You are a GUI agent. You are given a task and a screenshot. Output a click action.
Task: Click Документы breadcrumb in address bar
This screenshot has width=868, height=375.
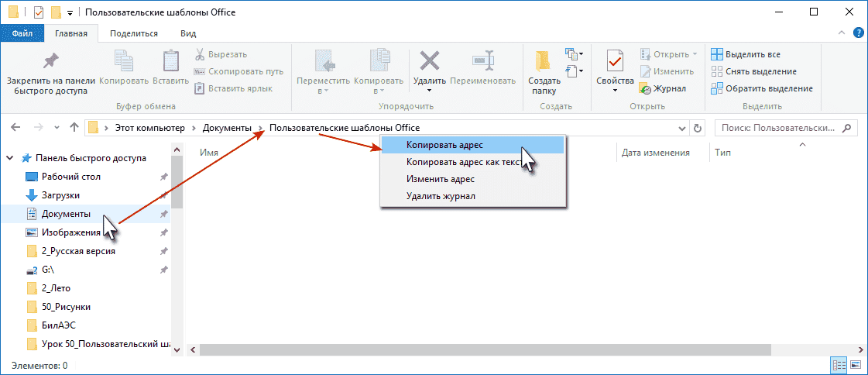click(227, 128)
